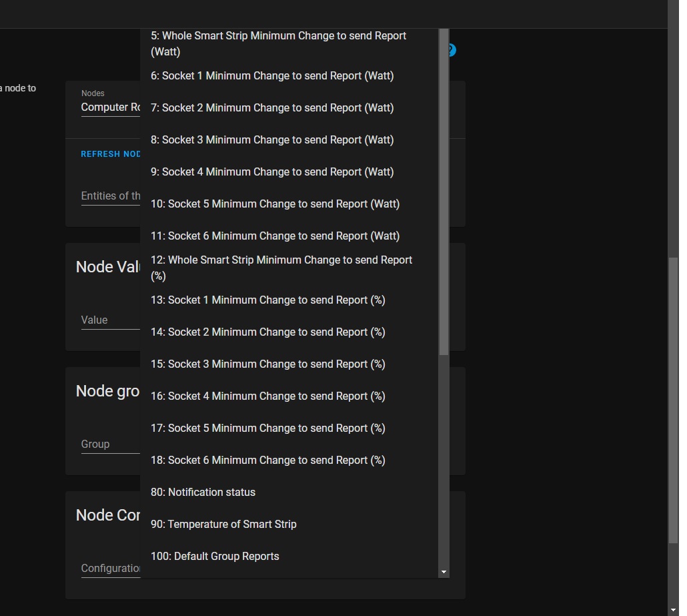Open the Nodes selector showing 'Computer Ro...'
Viewport: 687px width, 616px height.
click(x=110, y=107)
